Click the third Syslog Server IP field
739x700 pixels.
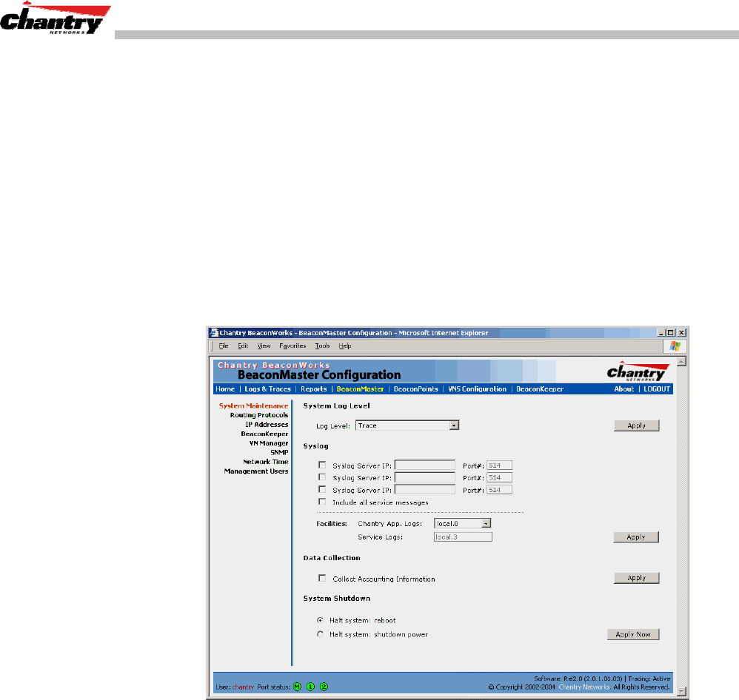tap(425, 490)
